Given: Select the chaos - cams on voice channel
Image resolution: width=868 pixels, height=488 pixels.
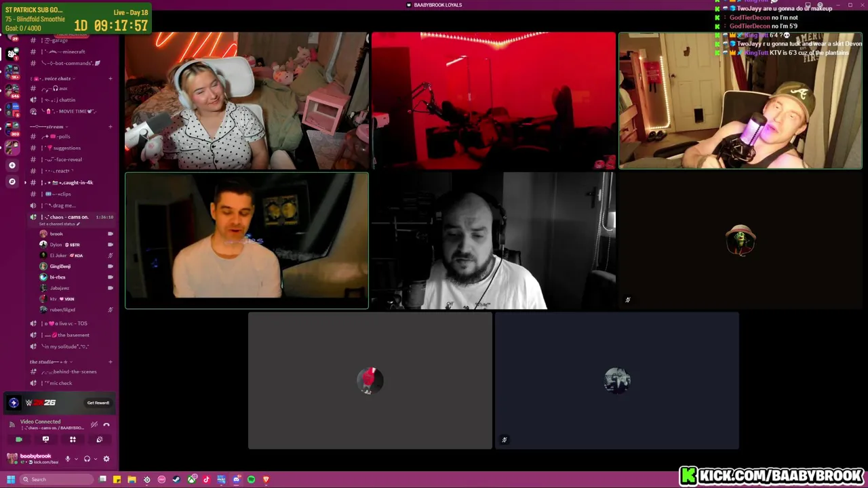Looking at the screenshot, I should tap(71, 217).
